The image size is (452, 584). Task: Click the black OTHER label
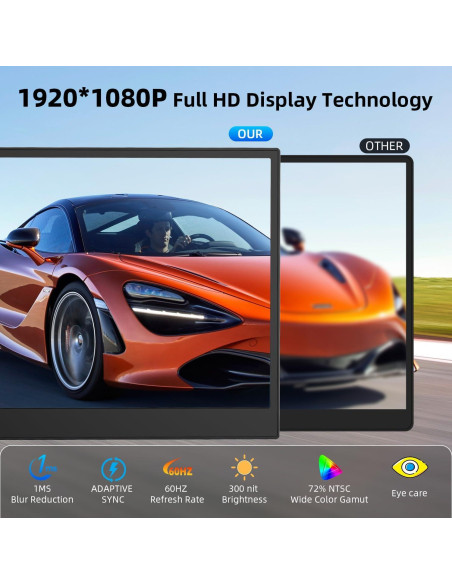click(x=384, y=146)
